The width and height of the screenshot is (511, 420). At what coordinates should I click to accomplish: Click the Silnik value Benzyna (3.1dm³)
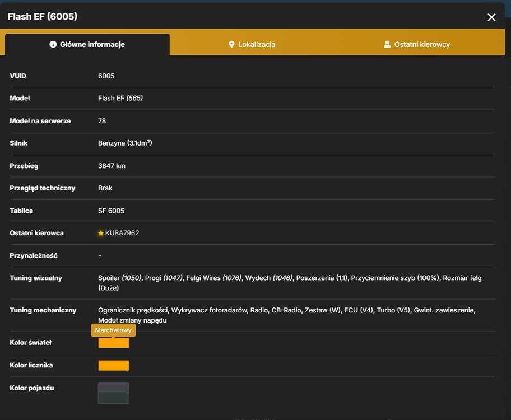tap(125, 143)
